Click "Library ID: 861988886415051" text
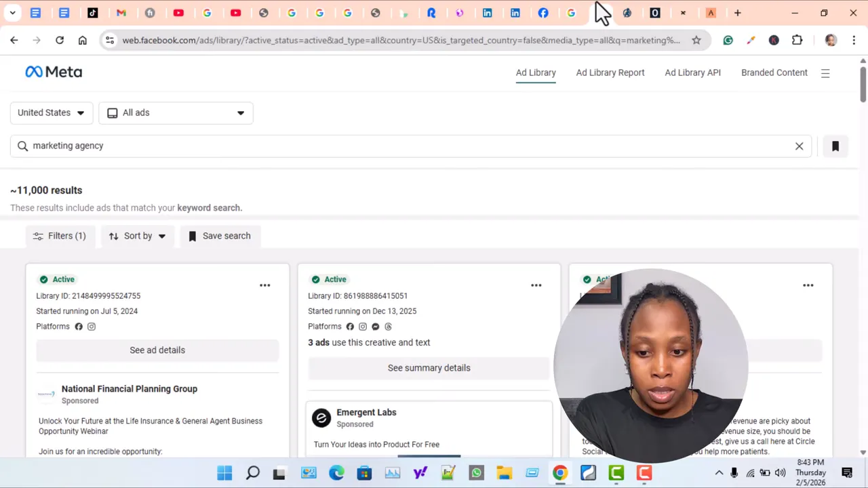The width and height of the screenshot is (868, 488). pyautogui.click(x=358, y=296)
